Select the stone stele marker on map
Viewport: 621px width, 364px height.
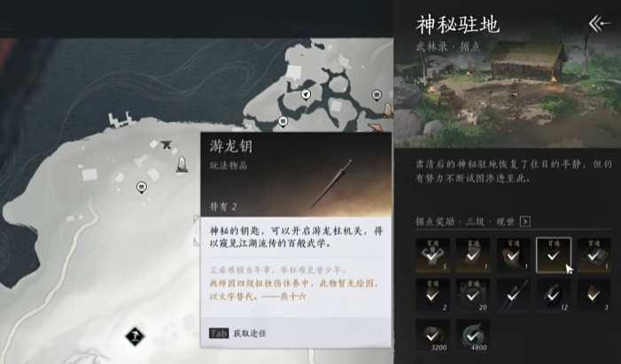[182, 165]
